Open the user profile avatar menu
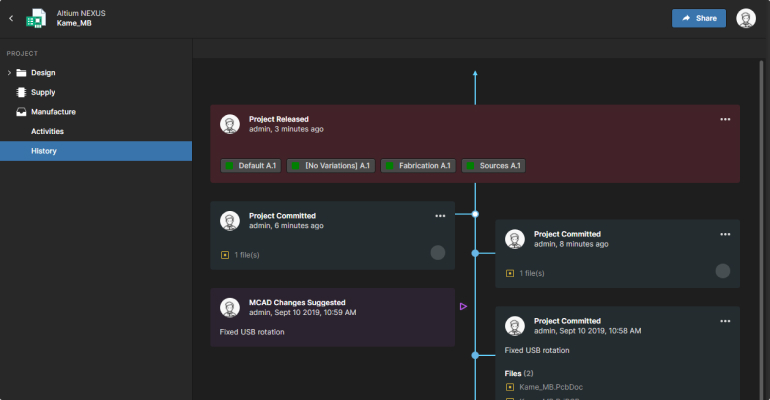Image resolution: width=770 pixels, height=400 pixels. (745, 18)
